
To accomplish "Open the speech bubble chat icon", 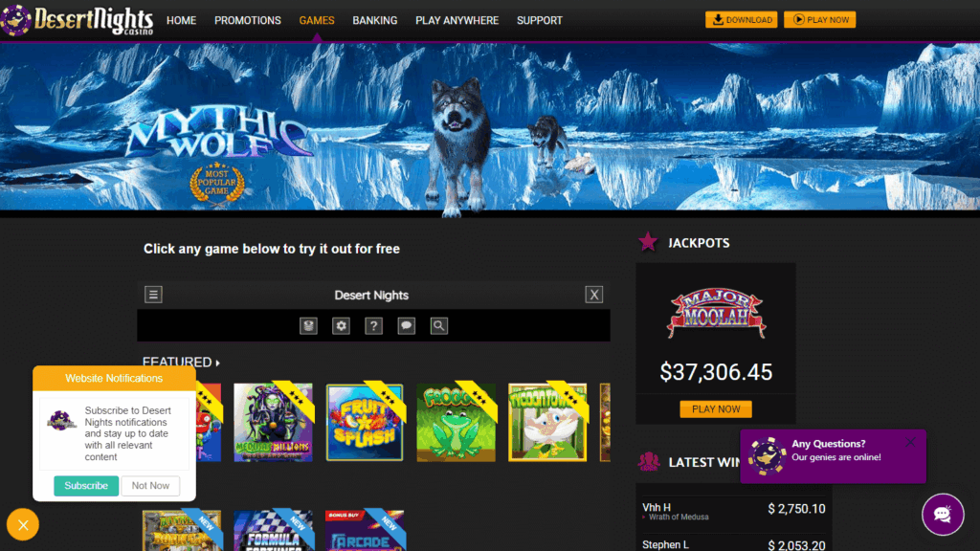I will (x=406, y=326).
